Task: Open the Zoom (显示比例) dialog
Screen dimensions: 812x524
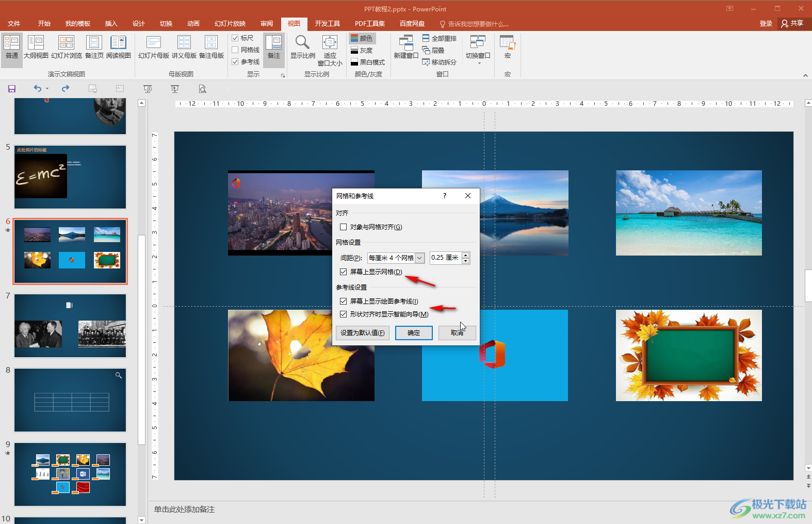Action: pos(302,47)
